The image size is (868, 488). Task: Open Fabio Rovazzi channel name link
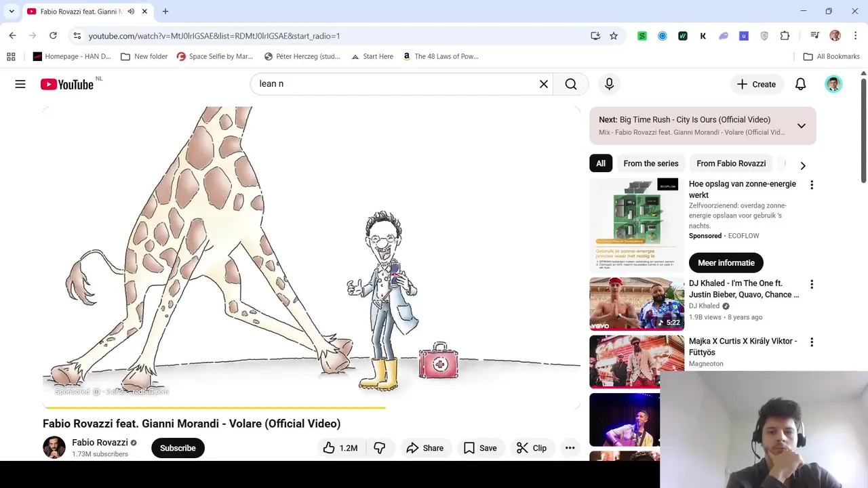click(100, 443)
